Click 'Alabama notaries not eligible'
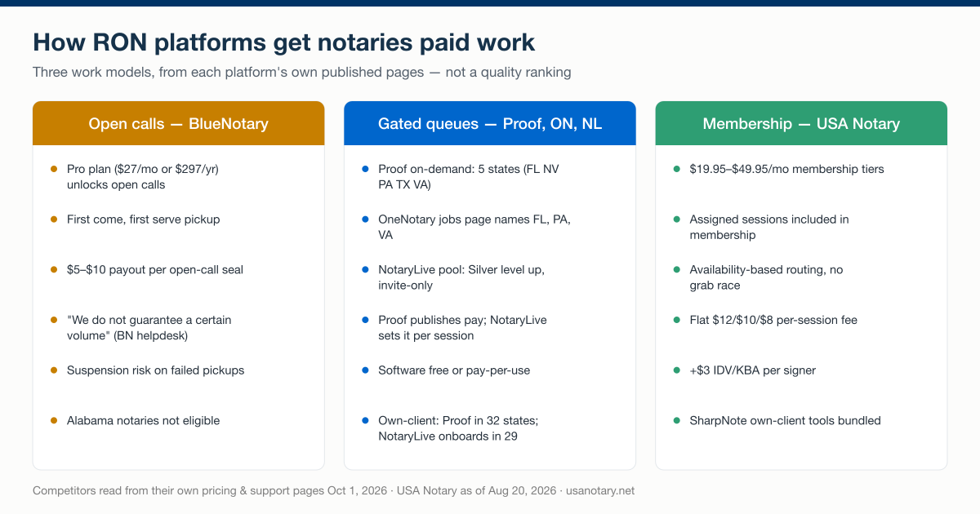The height and width of the screenshot is (514, 980). pos(144,421)
